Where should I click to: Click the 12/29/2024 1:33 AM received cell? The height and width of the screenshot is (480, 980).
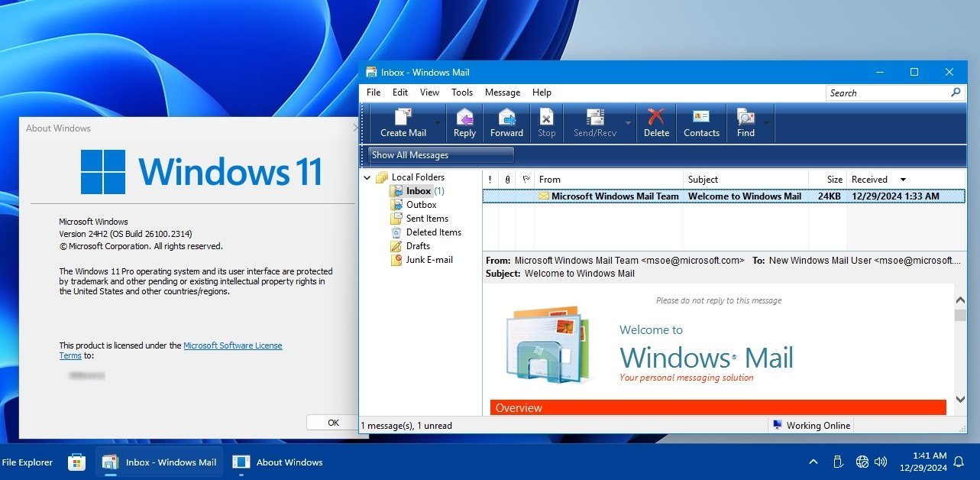pos(895,196)
